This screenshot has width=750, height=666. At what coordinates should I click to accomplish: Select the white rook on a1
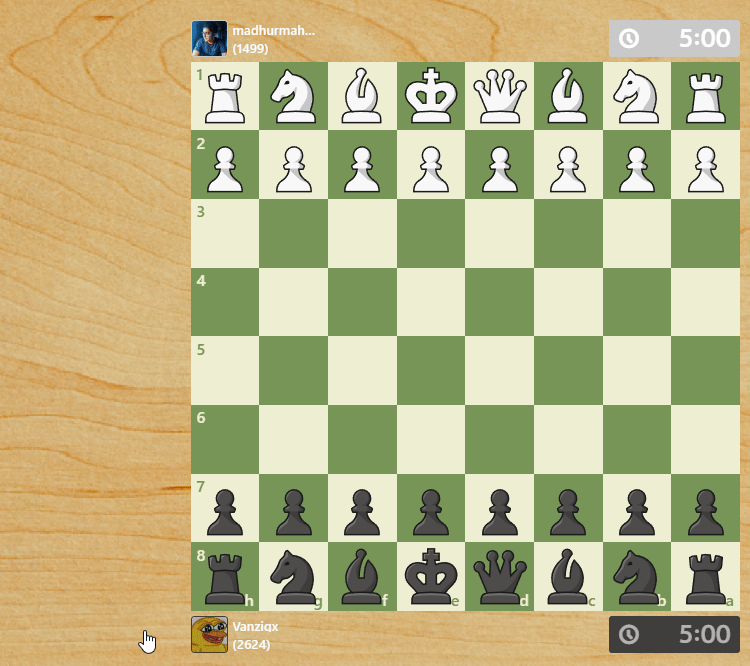(x=706, y=96)
